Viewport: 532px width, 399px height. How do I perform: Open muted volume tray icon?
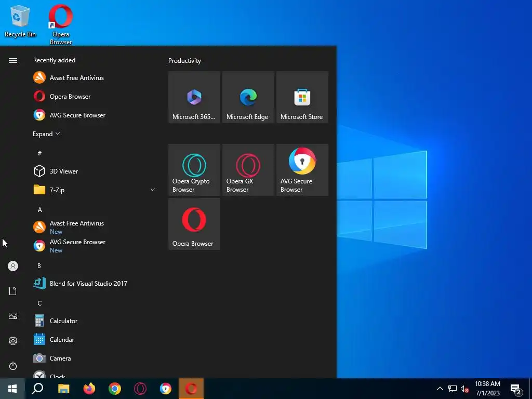(x=464, y=389)
